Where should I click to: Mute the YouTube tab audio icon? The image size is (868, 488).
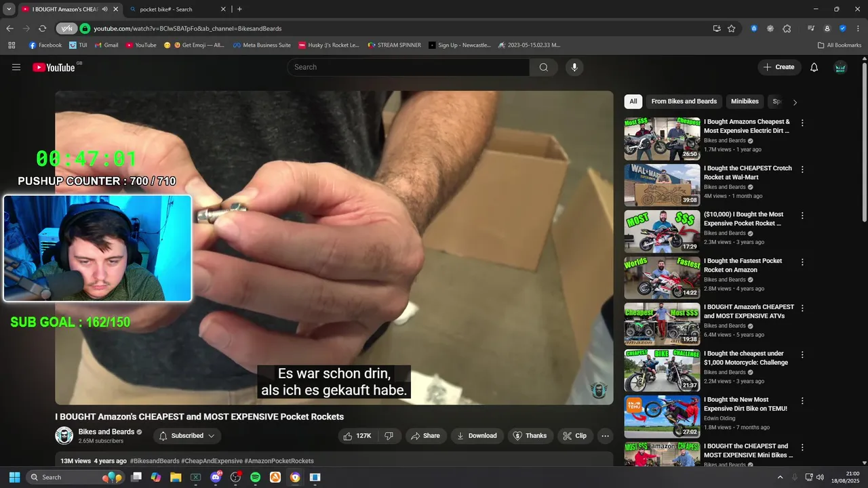(x=104, y=9)
